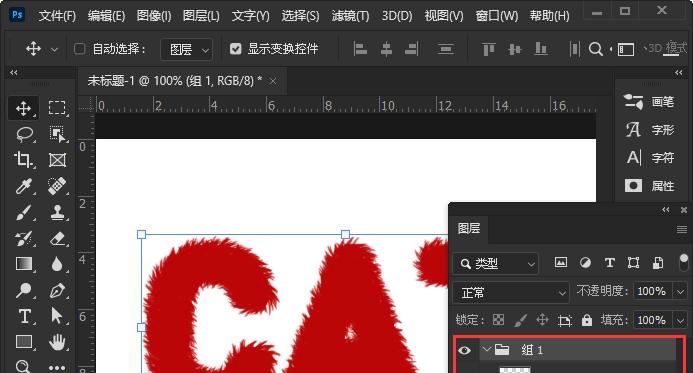
Task: Select the Gradient tool
Action: click(x=24, y=264)
